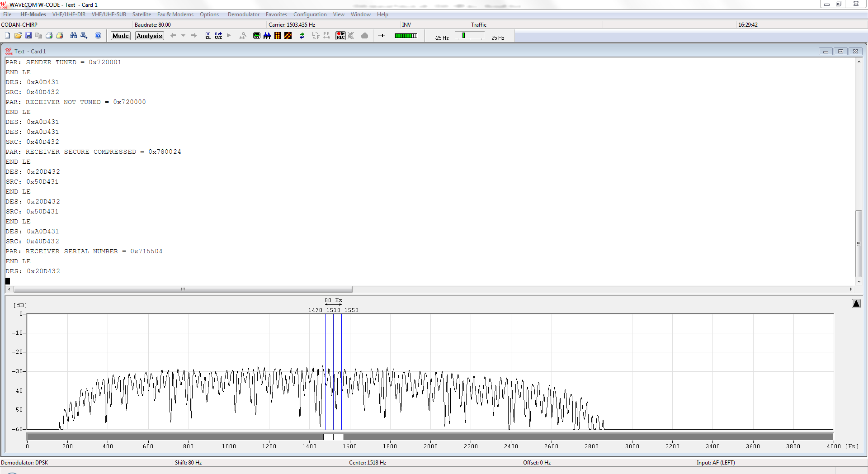
Task: Click the -25 Hz to 25 Hz tuning indicator
Action: 470,36
